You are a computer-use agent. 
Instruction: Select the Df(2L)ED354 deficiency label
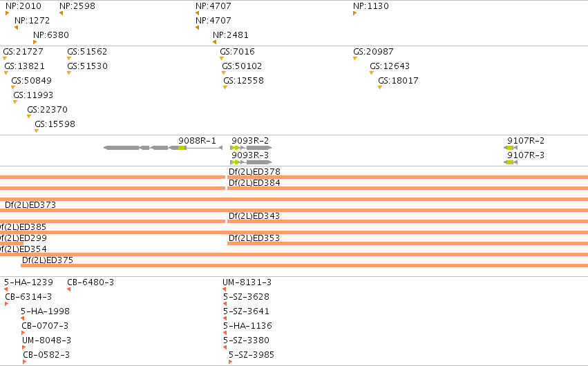(x=23, y=249)
